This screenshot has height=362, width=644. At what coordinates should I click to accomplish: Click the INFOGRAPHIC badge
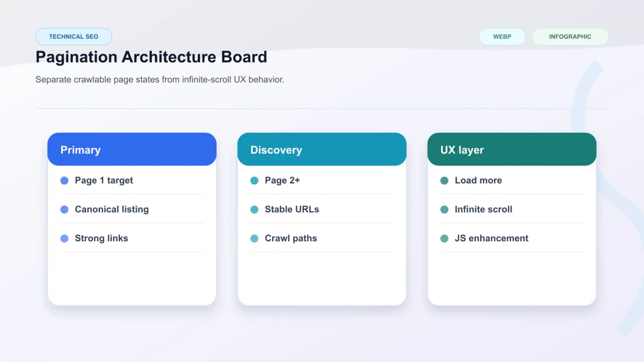570,36
